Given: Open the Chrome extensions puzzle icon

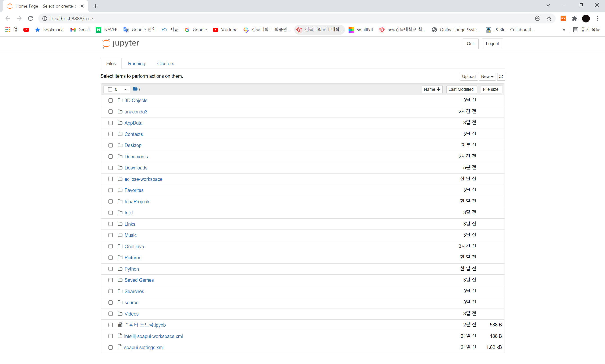Looking at the screenshot, I should click(x=575, y=18).
